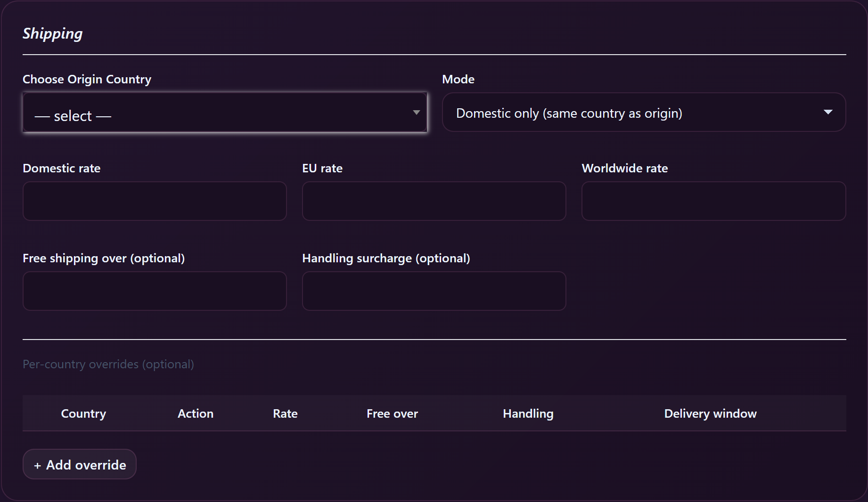The height and width of the screenshot is (502, 868).
Task: Click the Handling surcharge (optional) label
Action: 386,258
